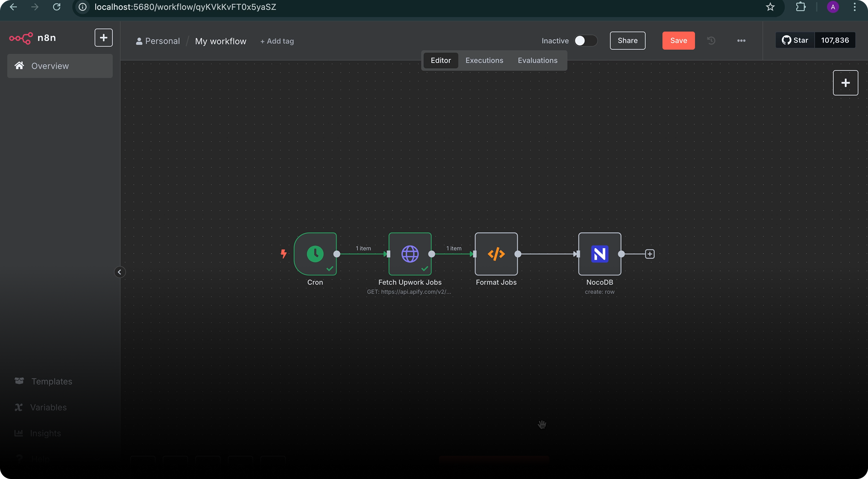Click the 'GET: https://api.apify.com/v2/...' subtitle

[409, 292]
